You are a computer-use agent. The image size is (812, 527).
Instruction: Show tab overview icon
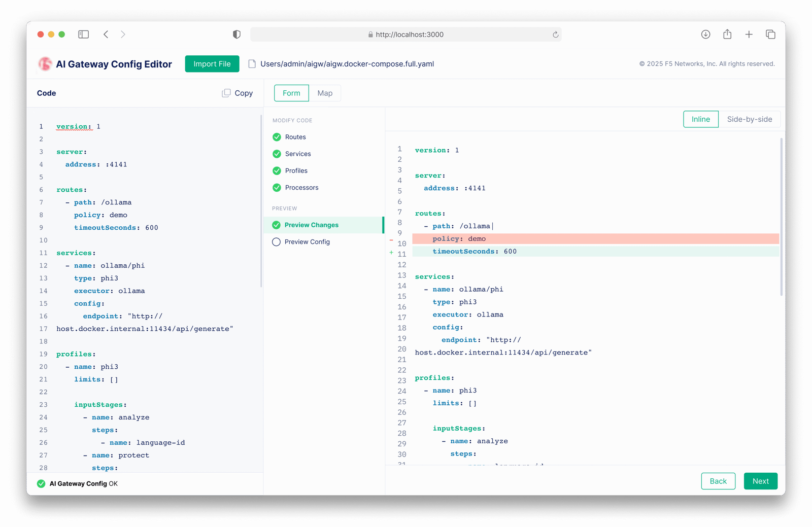pyautogui.click(x=770, y=34)
